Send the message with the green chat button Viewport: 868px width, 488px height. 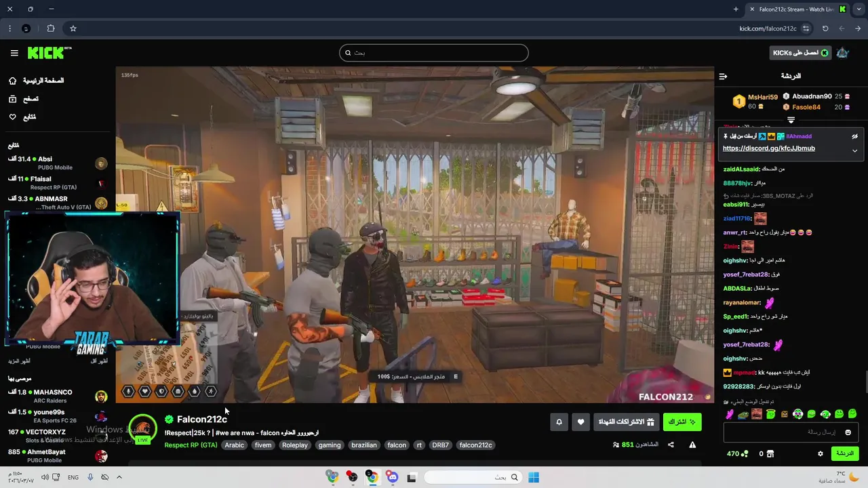[845, 453]
